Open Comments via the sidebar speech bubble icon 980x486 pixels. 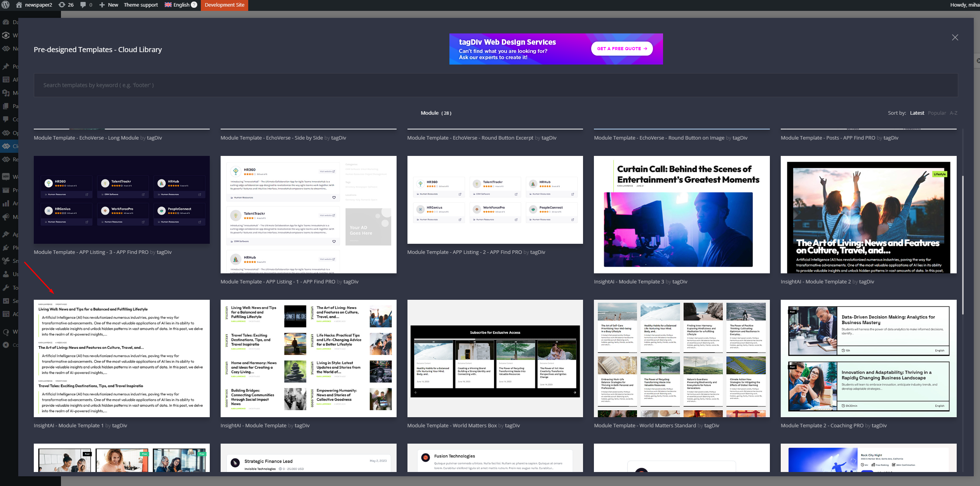tap(6, 119)
